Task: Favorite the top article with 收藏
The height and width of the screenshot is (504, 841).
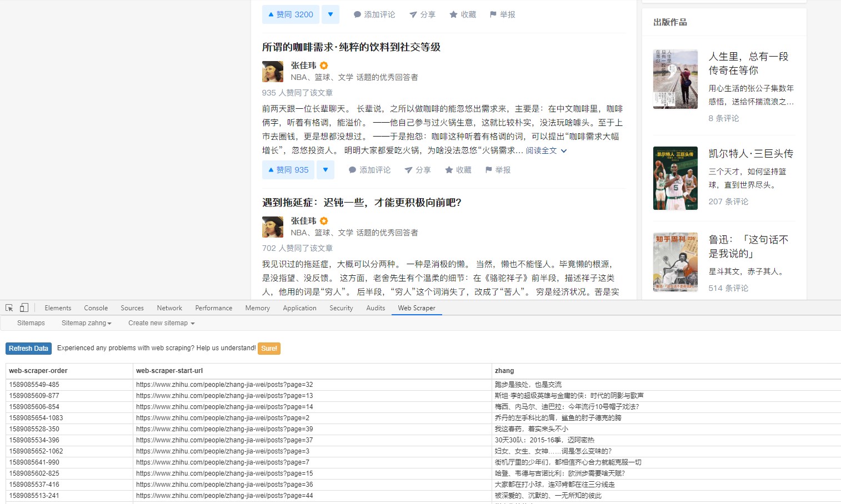Action: click(x=463, y=14)
